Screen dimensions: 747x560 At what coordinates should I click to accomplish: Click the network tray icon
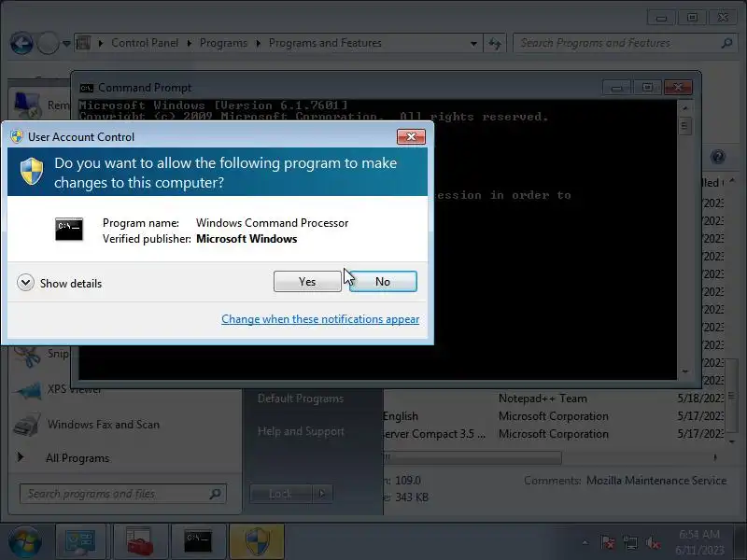click(x=630, y=542)
